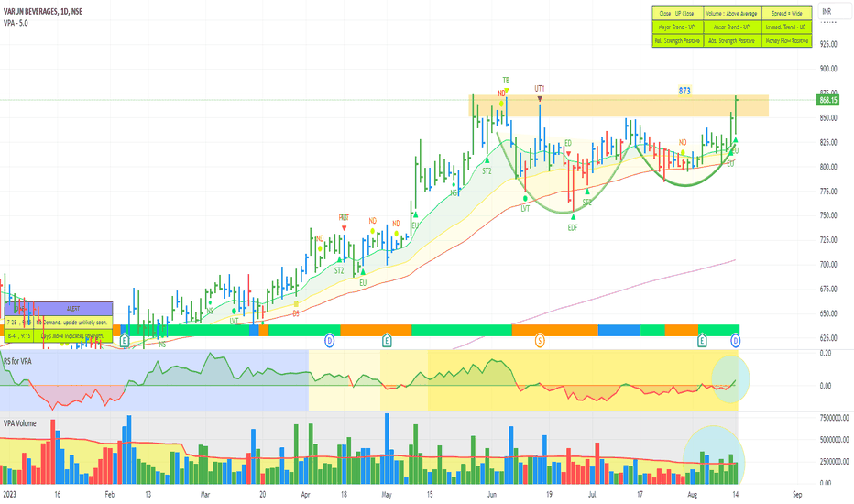Click the Feb date on time axis
The height and width of the screenshot is (504, 854).
click(109, 495)
